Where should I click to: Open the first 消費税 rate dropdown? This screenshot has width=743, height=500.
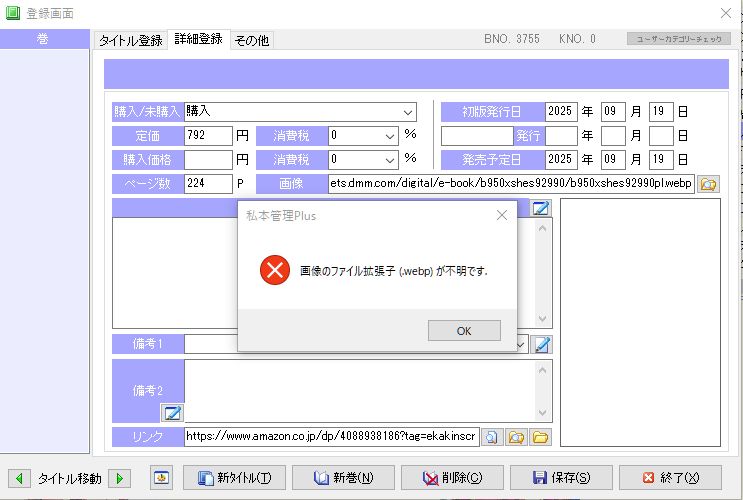tap(389, 135)
